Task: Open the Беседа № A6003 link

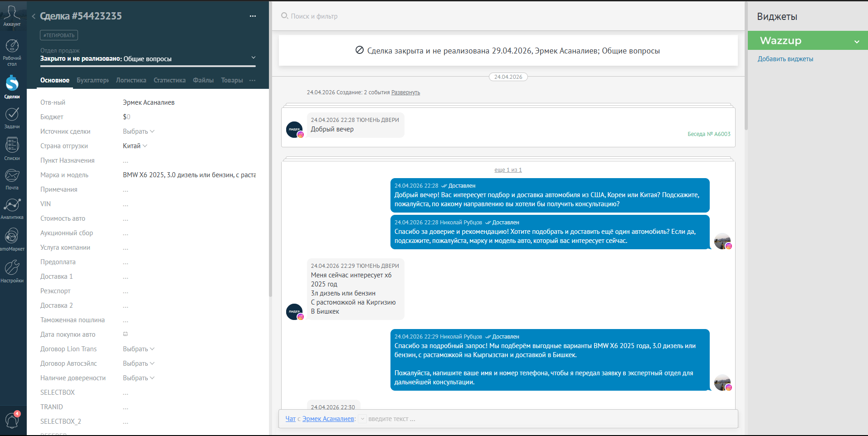Action: tap(709, 134)
